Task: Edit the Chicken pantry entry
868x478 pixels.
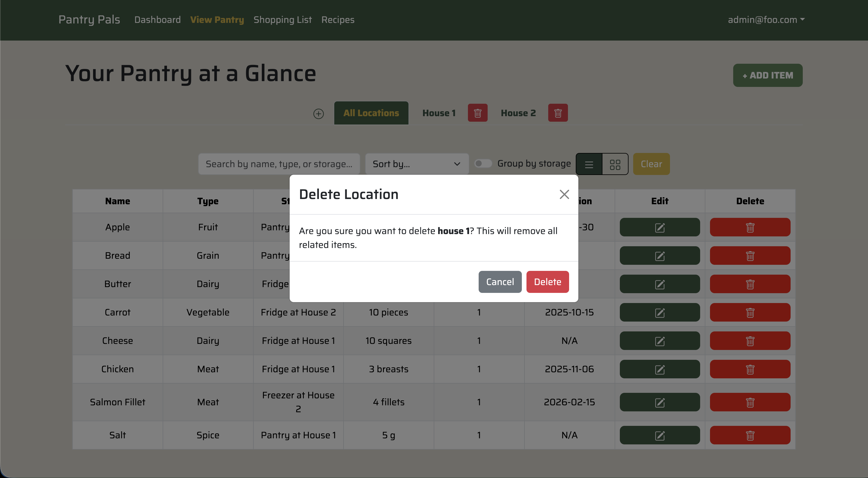Action: point(660,369)
